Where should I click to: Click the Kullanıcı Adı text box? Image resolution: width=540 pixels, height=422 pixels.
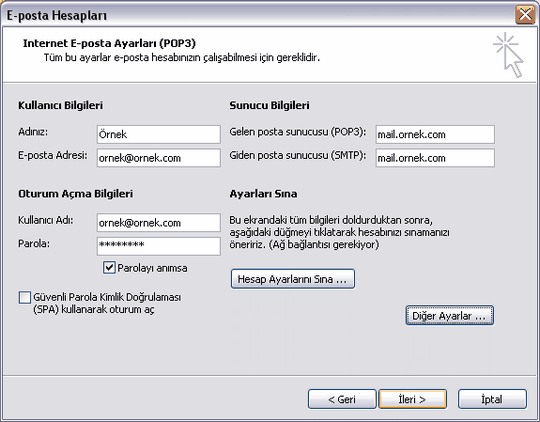point(159,223)
